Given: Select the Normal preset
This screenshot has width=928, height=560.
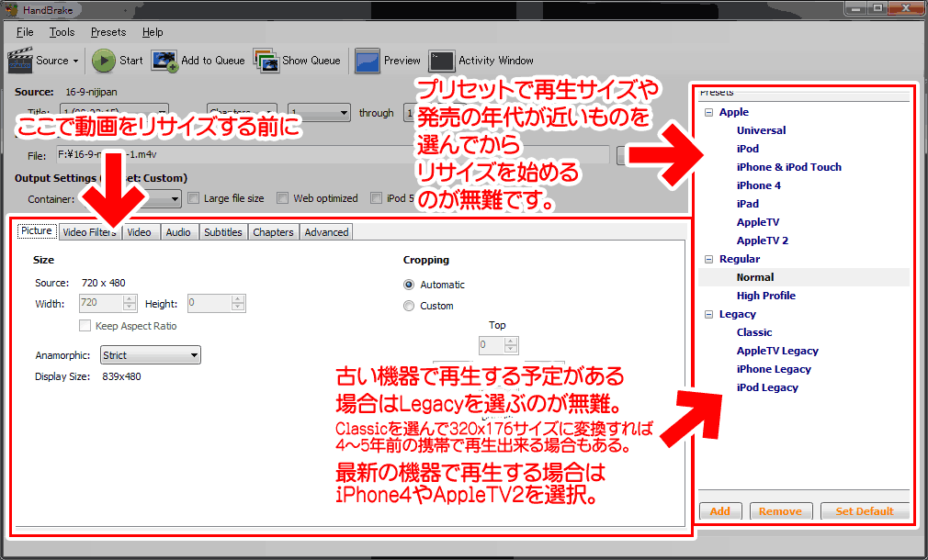Looking at the screenshot, I should (x=755, y=277).
